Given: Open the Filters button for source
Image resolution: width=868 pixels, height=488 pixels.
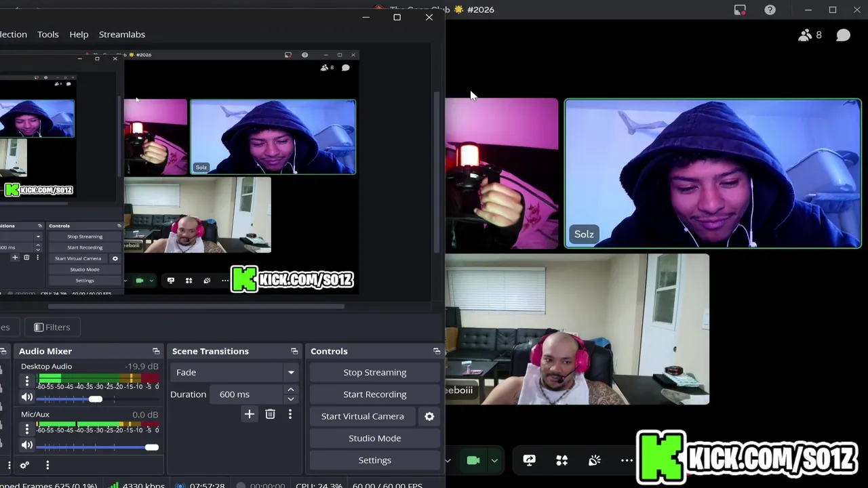Looking at the screenshot, I should point(52,327).
